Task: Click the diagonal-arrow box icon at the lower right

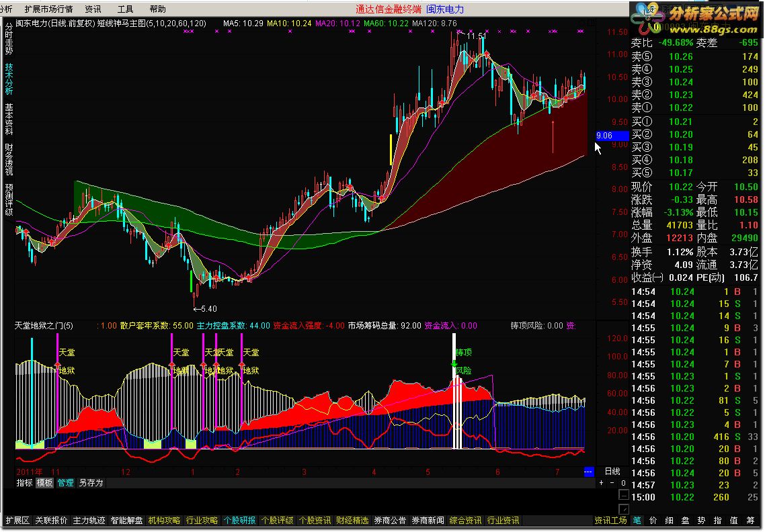Action: [624, 509]
